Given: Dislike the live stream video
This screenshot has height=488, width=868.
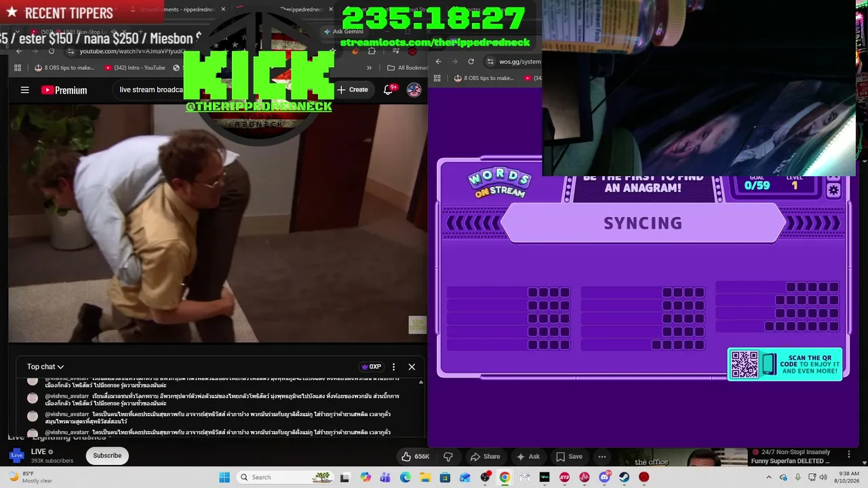Looking at the screenshot, I should [448, 456].
